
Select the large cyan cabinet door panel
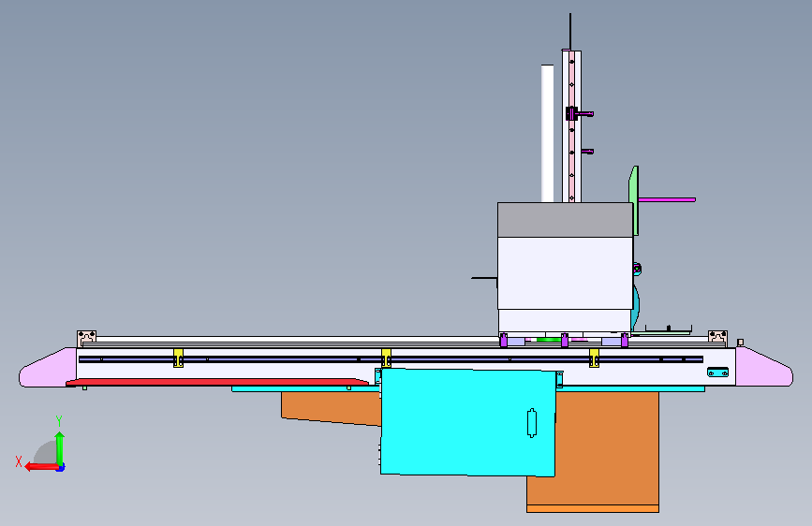tap(467, 422)
